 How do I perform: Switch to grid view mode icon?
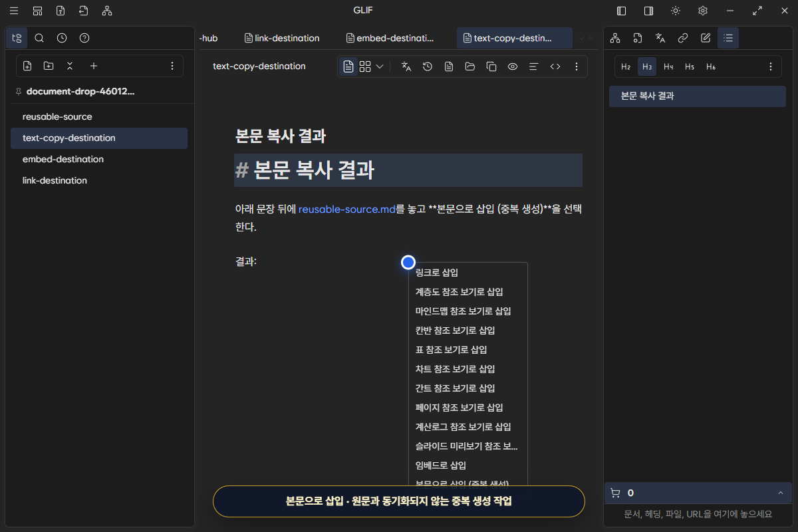tap(365, 66)
